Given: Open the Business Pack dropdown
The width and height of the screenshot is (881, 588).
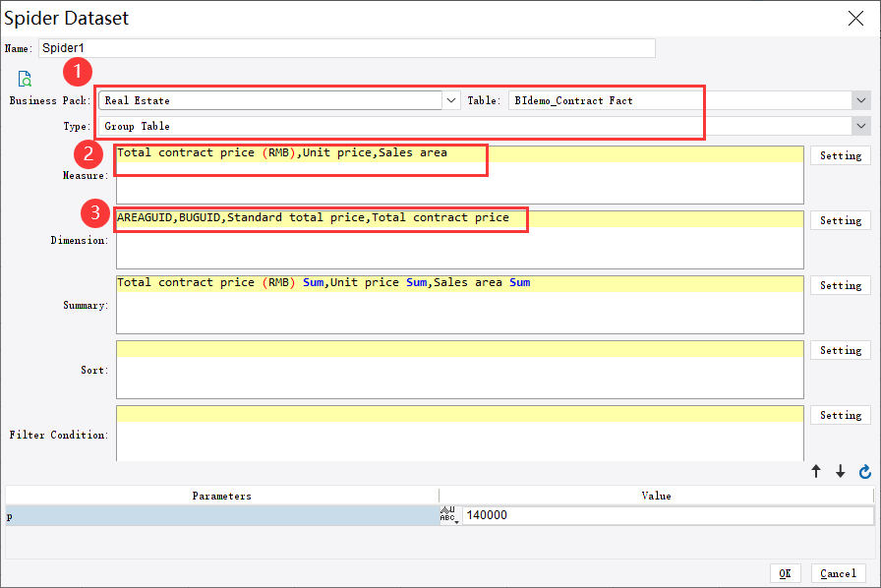Looking at the screenshot, I should click(x=450, y=99).
